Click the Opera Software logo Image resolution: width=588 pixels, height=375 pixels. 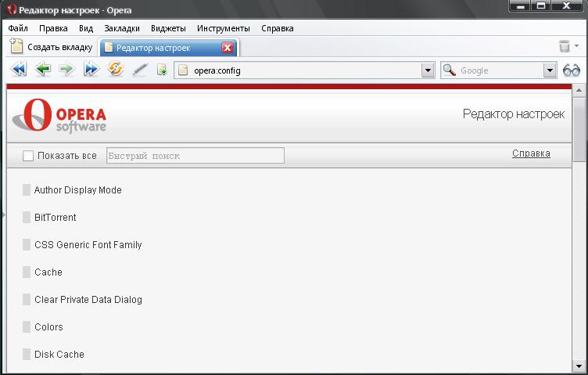tap(59, 116)
